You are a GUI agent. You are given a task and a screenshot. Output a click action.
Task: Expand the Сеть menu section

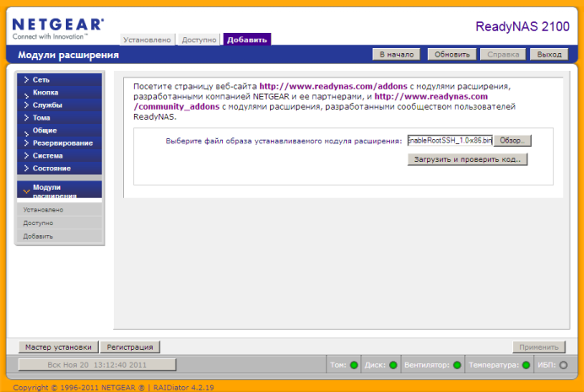tap(59, 79)
